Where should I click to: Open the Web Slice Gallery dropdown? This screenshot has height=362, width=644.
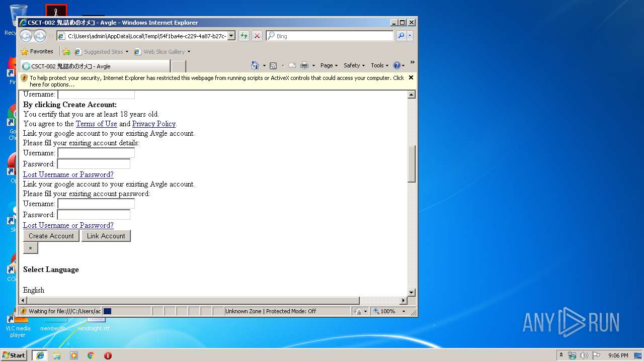(189, 52)
